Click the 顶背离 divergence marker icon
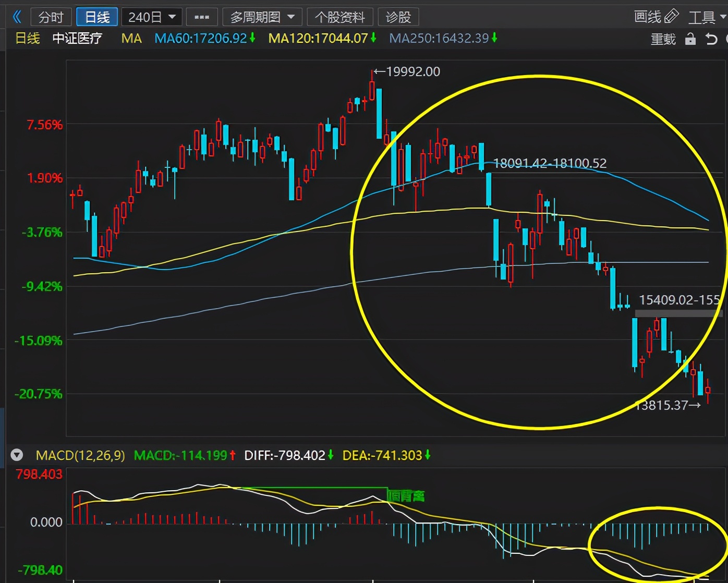 (406, 496)
